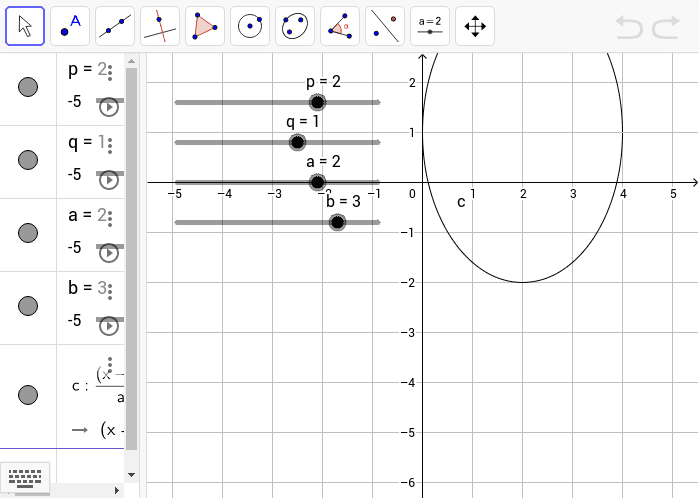
Task: Play animation for b in algebra view
Action: 108,326
